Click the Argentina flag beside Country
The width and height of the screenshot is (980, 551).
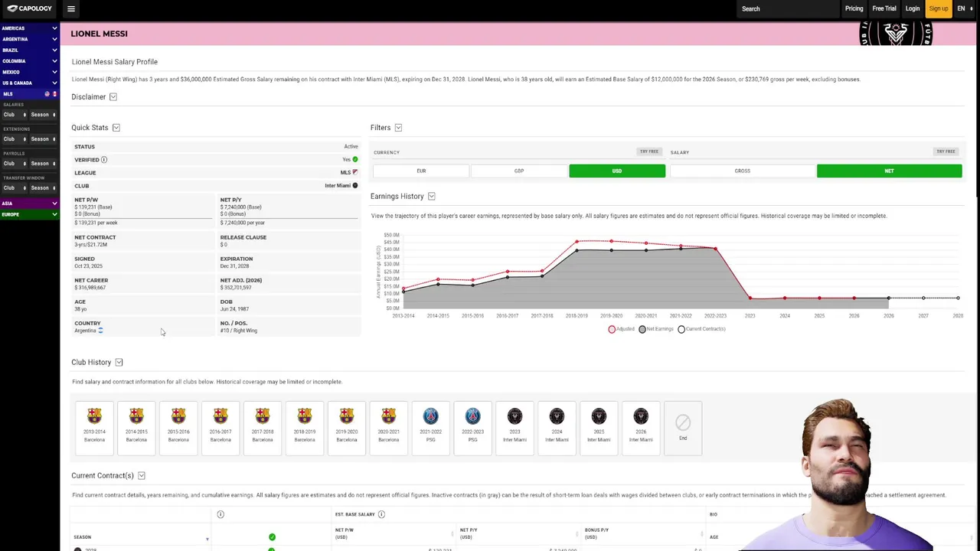tap(100, 331)
